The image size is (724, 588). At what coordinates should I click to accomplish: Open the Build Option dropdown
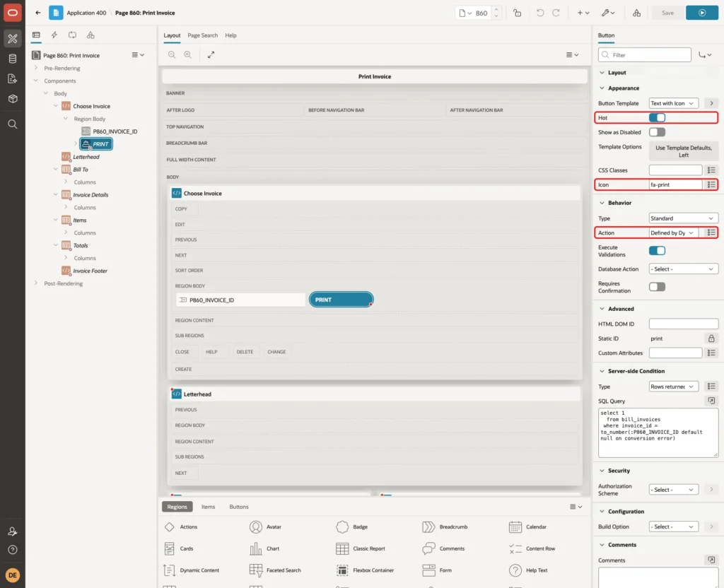[x=673, y=527]
